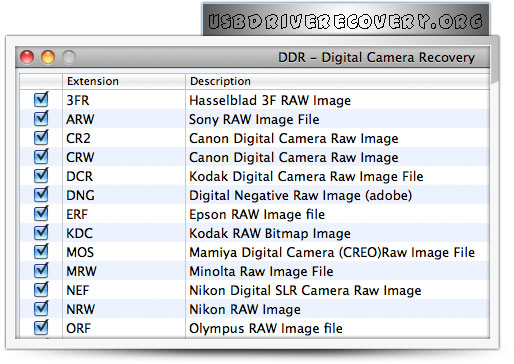The height and width of the screenshot is (364, 514).
Task: Click 'Hasselblad 3F RAW Image' description
Action: coord(270,100)
